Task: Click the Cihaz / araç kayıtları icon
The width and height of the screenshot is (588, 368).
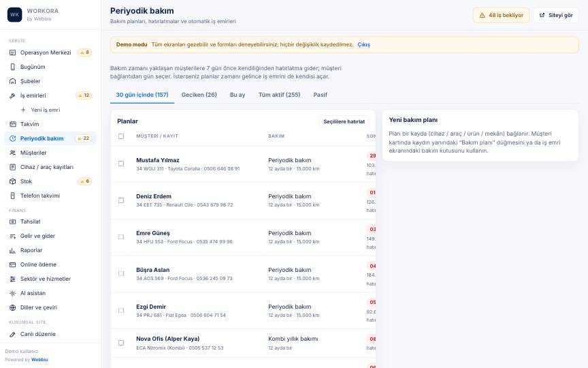Action: [12, 167]
